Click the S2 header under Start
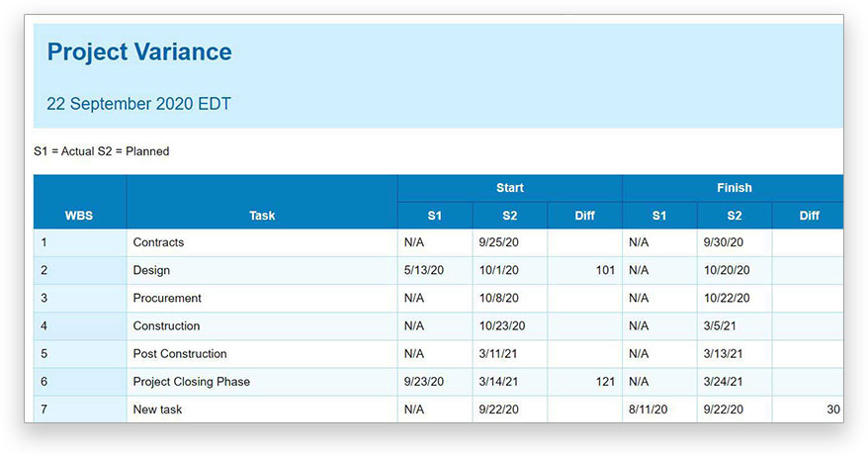Screen dimensions: 868x457 (510, 216)
